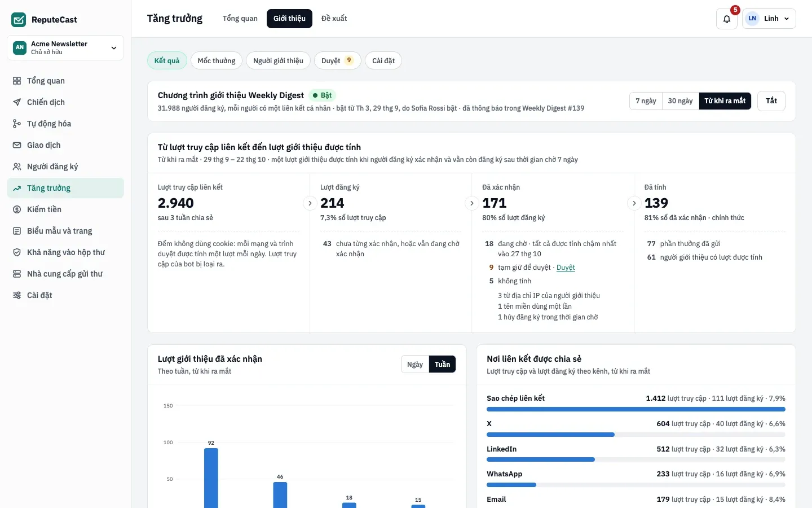Switch to the Giới thiệu tab

(x=289, y=19)
